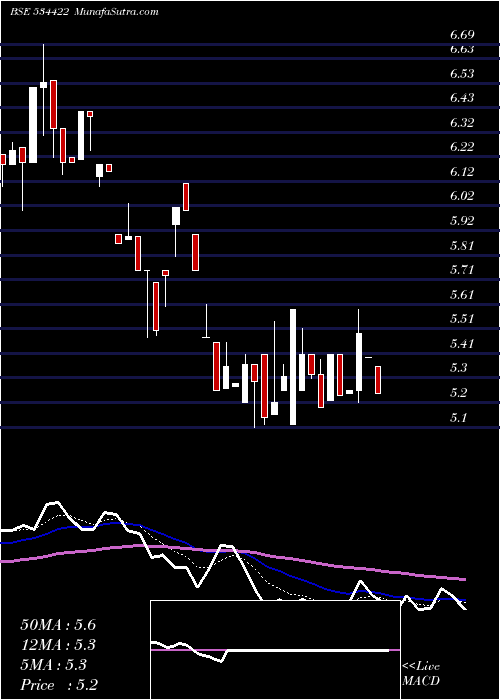Screen dimensions: 500x700
Task: Click the last red candlestick on the right
Action: click(x=378, y=380)
